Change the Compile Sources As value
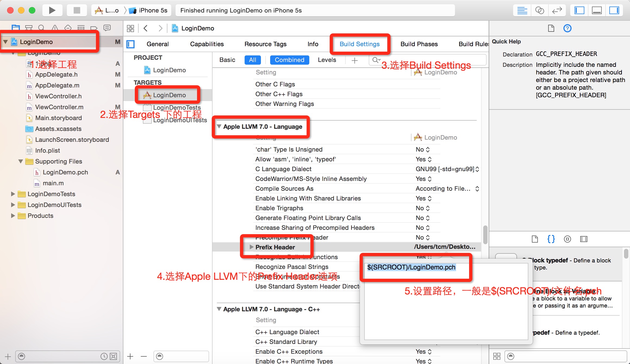The width and height of the screenshot is (630, 364). tap(447, 189)
